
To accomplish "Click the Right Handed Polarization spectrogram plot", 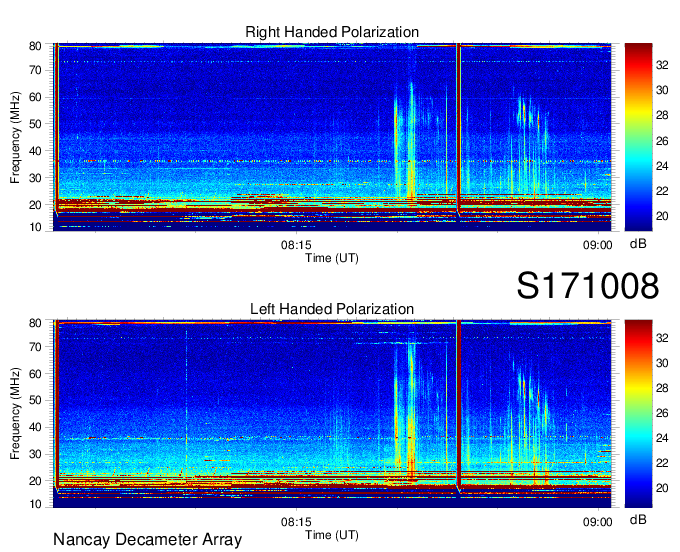I will [332, 137].
